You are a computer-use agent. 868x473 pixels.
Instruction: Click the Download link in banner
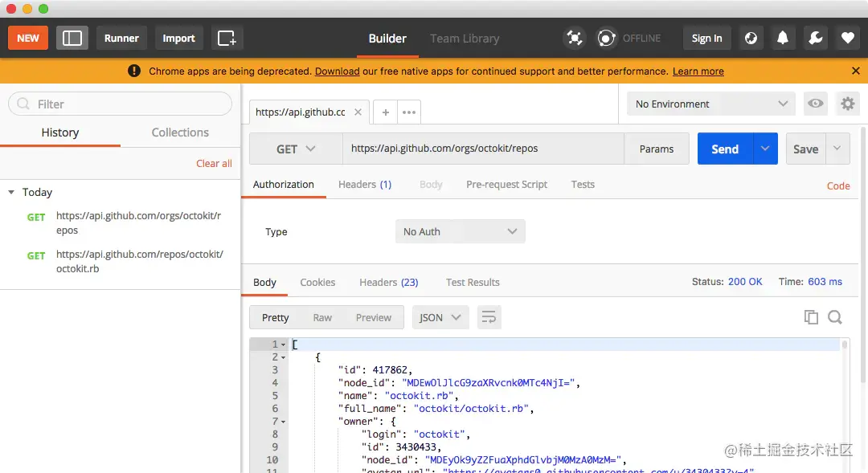pos(337,71)
